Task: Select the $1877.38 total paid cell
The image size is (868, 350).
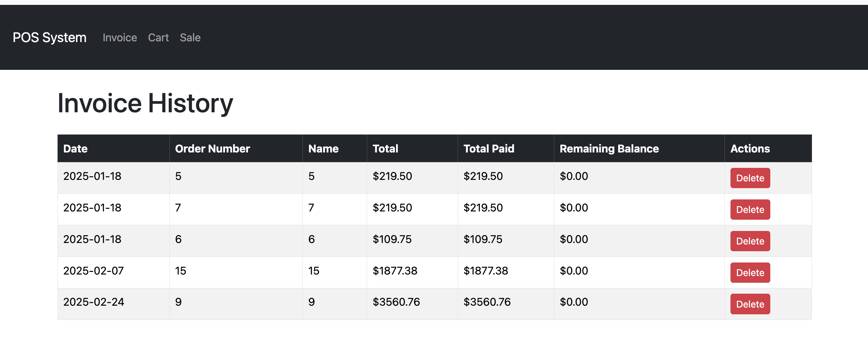Action: point(506,272)
